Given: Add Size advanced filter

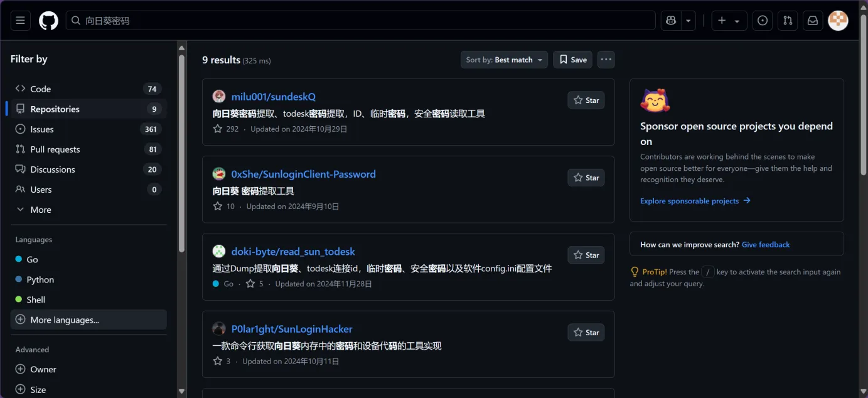Looking at the screenshot, I should tap(88, 389).
